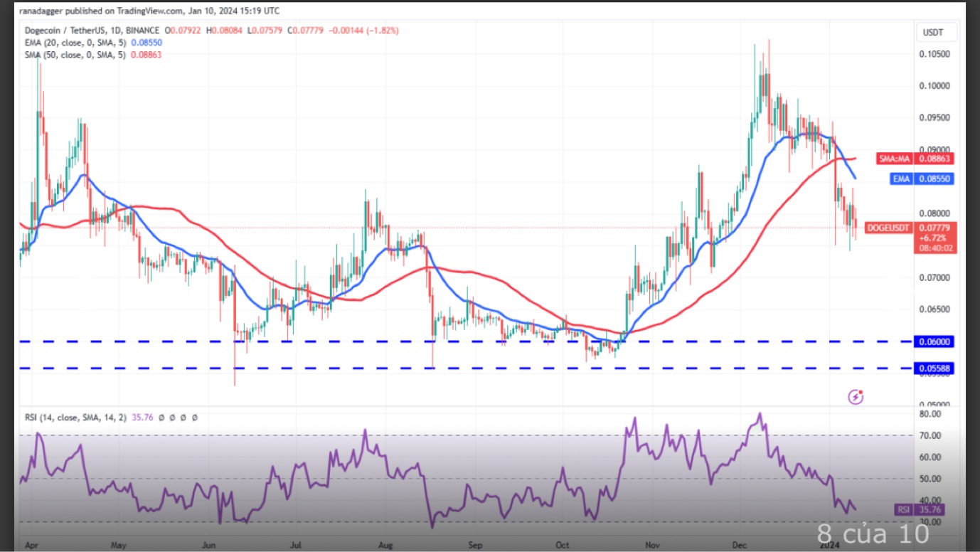Click the 70.00 level on RSI axis

pos(930,435)
